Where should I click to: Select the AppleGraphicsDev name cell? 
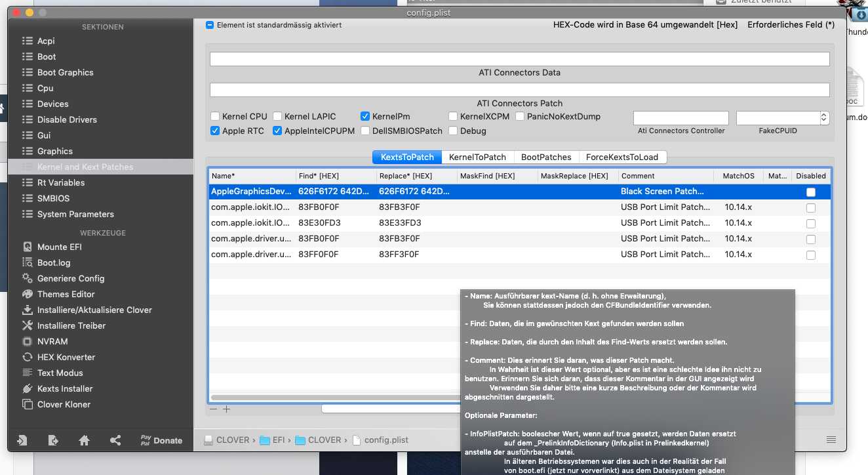252,192
